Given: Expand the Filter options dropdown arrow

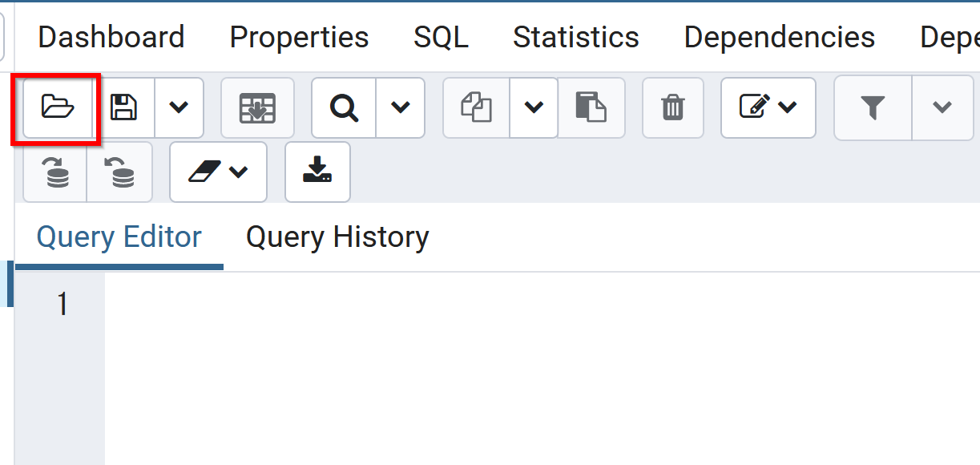Looking at the screenshot, I should click(x=942, y=107).
